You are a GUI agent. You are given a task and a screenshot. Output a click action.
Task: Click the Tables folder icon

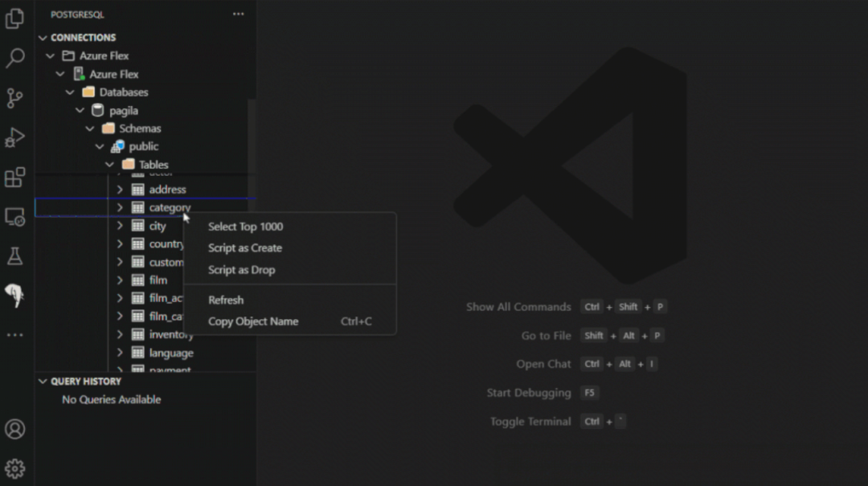pos(128,165)
